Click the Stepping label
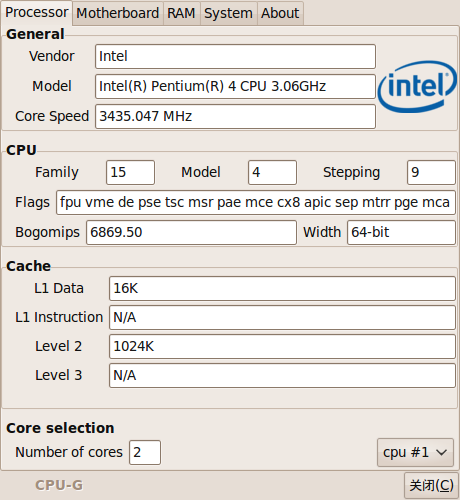 (x=351, y=172)
